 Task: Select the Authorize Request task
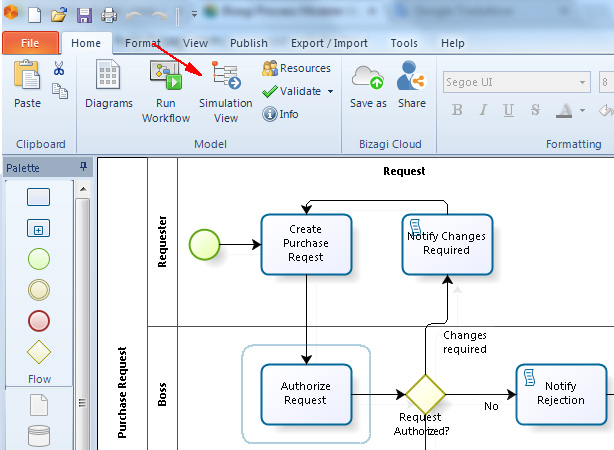[x=306, y=394]
